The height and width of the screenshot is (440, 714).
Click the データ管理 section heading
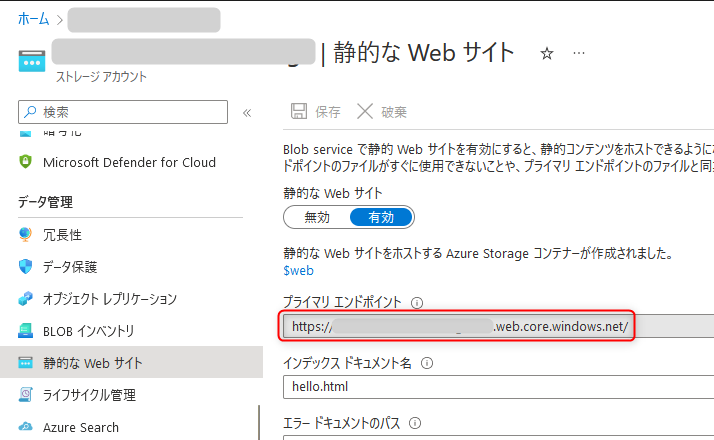click(46, 202)
